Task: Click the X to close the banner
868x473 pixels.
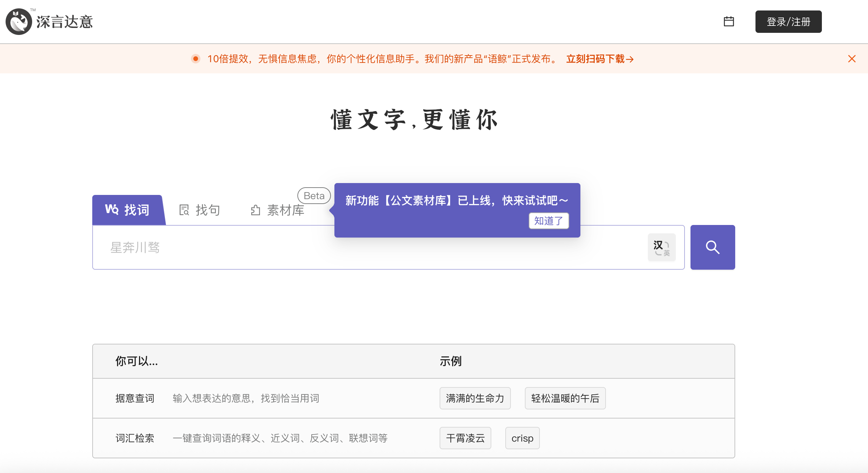Action: click(x=852, y=58)
